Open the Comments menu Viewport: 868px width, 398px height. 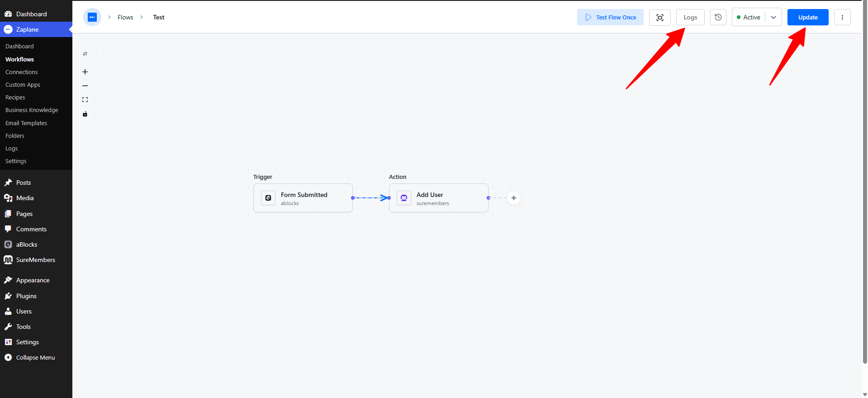(x=36, y=229)
